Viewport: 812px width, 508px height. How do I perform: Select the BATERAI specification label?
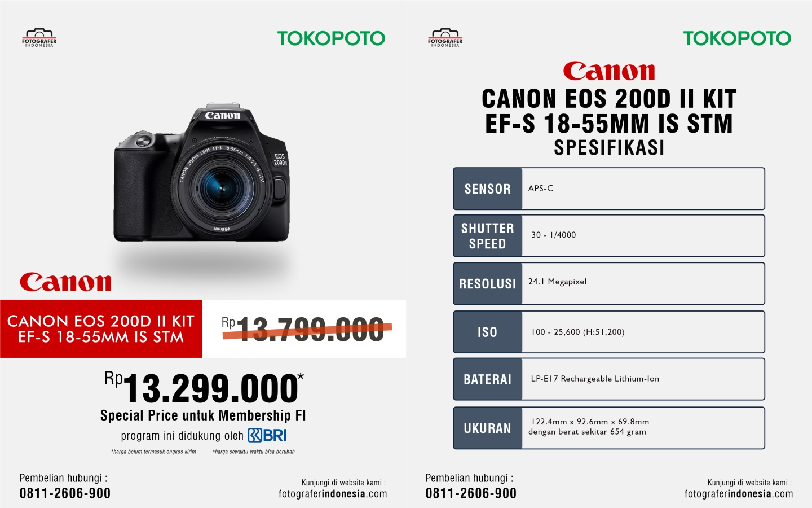click(x=488, y=379)
